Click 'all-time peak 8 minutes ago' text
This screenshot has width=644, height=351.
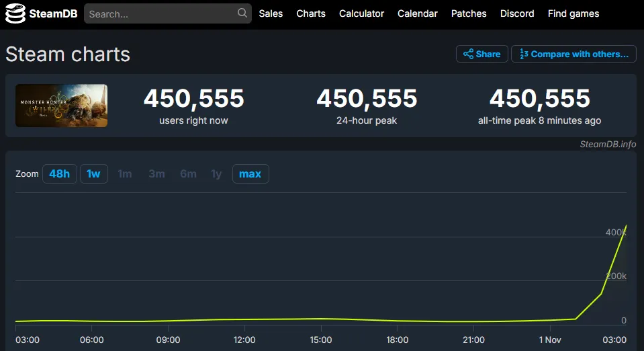539,120
